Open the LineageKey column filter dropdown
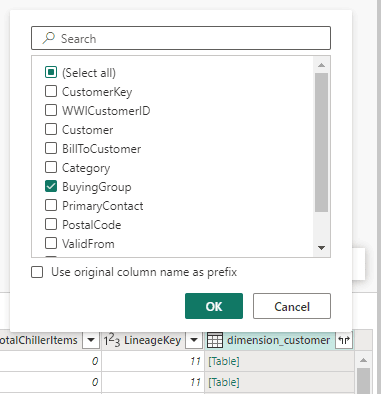Viewport: 381px width, 394px height. coord(194,340)
